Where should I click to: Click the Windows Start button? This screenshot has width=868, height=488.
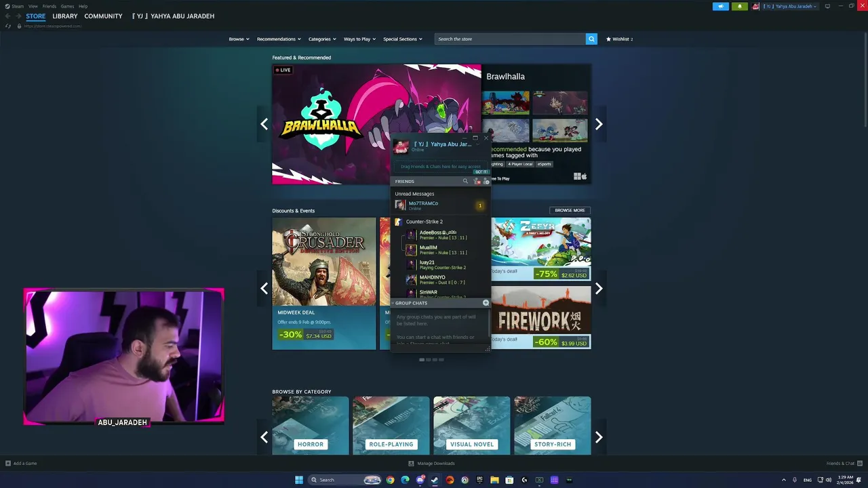point(299,480)
